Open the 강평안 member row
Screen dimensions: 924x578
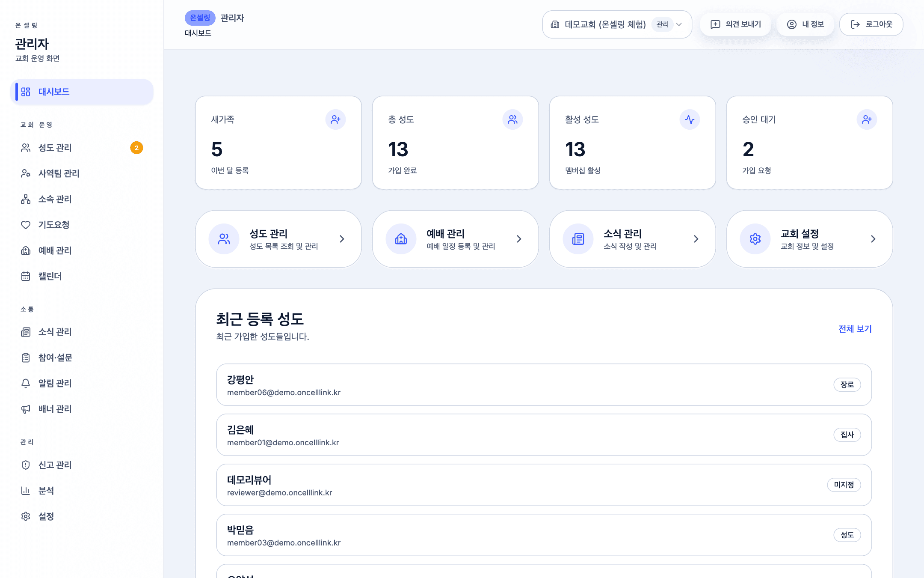coord(544,385)
